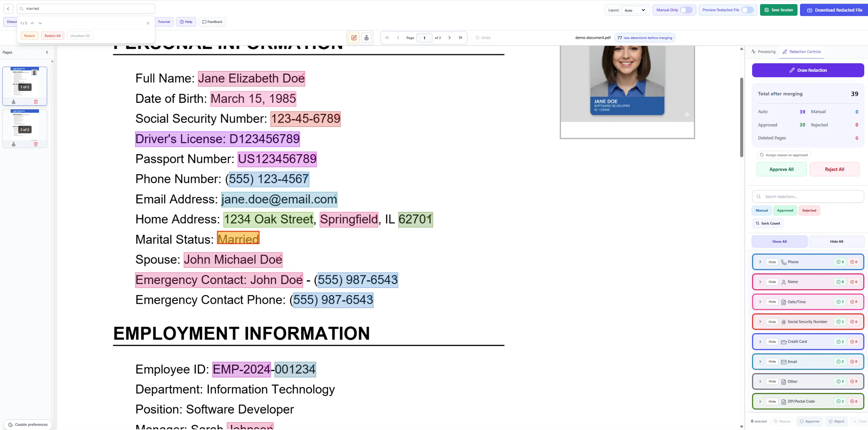Open Feedback button
The width and height of the screenshot is (868, 430).
(212, 22)
